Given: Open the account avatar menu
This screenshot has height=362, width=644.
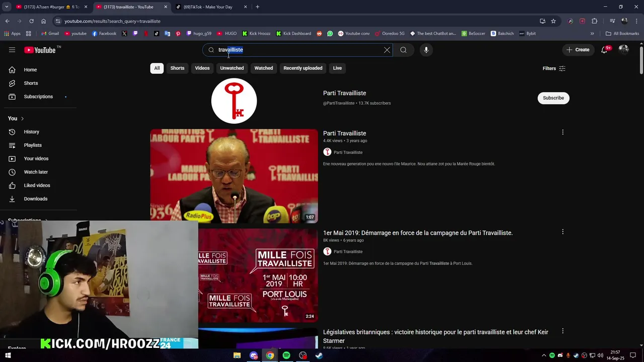Looking at the screenshot, I should [x=624, y=49].
